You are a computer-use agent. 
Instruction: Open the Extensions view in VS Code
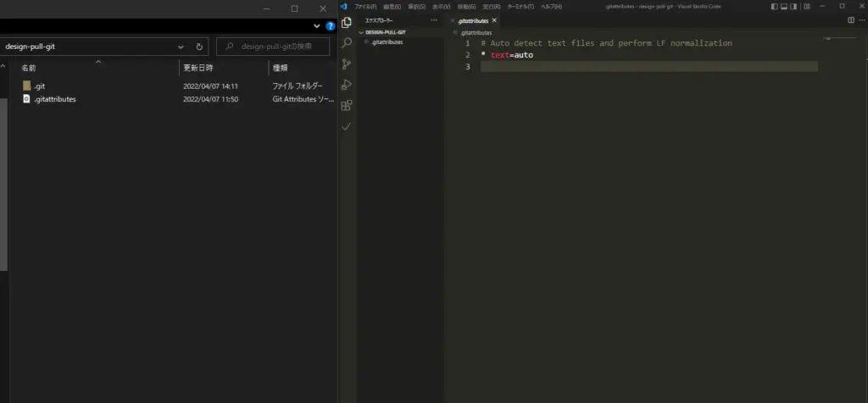(347, 106)
